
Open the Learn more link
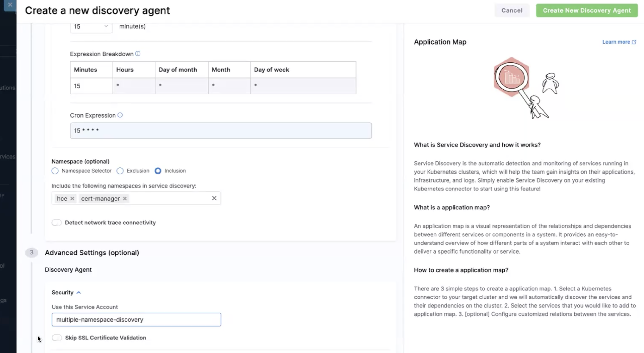tap(616, 42)
